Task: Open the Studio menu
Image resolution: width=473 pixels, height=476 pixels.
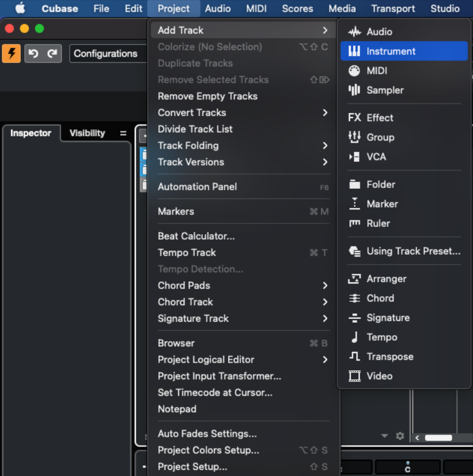Action: 445,8
